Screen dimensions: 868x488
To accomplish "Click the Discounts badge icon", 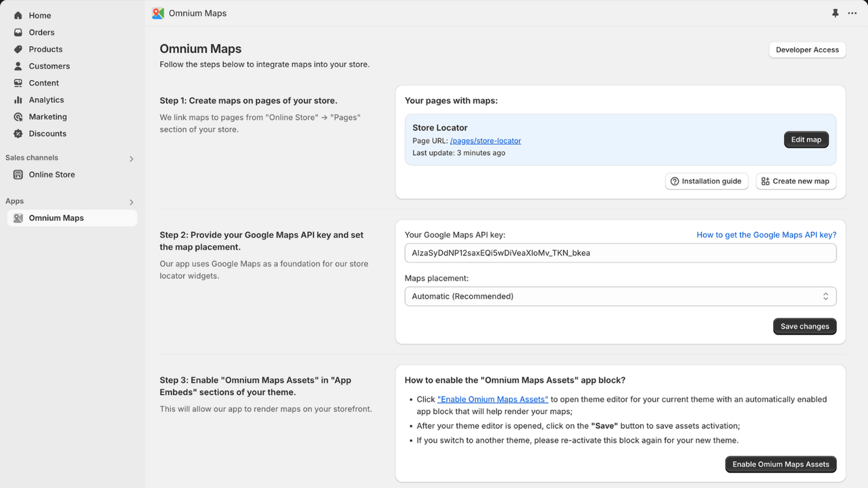I will [x=18, y=134].
